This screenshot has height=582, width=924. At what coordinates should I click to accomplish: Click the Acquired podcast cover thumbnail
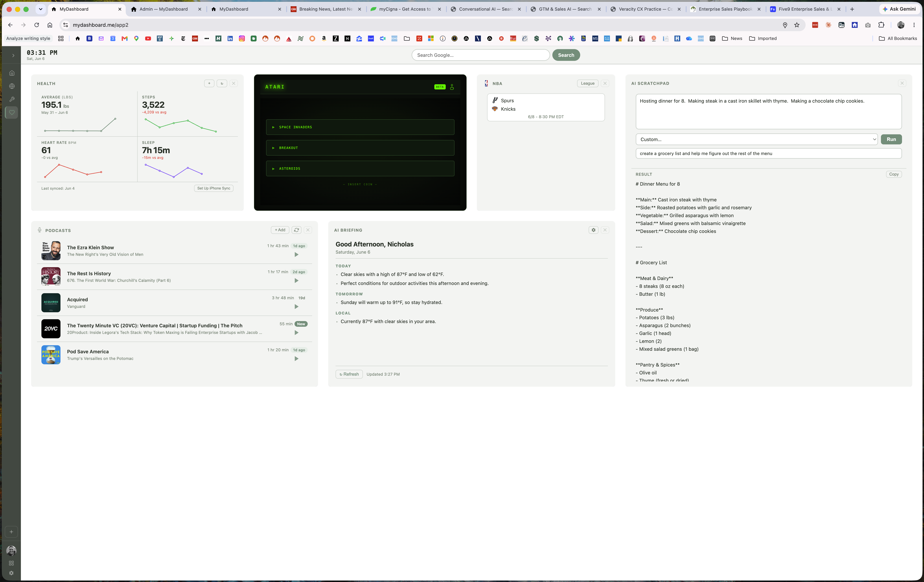point(51,303)
